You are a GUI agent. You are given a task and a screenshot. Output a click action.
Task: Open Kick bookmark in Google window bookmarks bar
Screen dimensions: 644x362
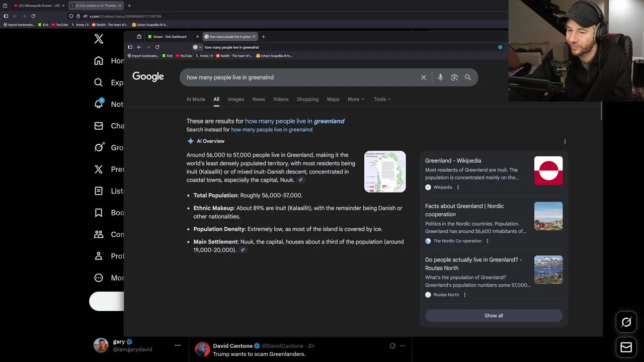click(168, 56)
